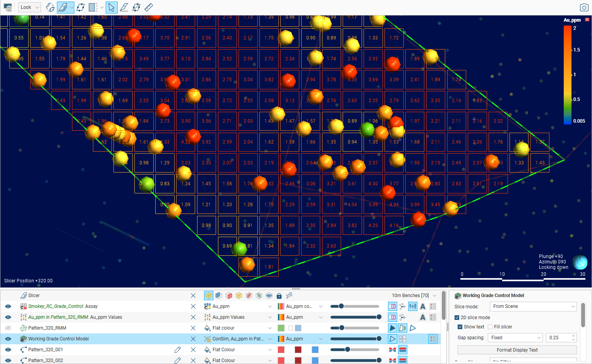
Task: Open the Gap spacing Fixed dropdown
Action: click(515, 338)
